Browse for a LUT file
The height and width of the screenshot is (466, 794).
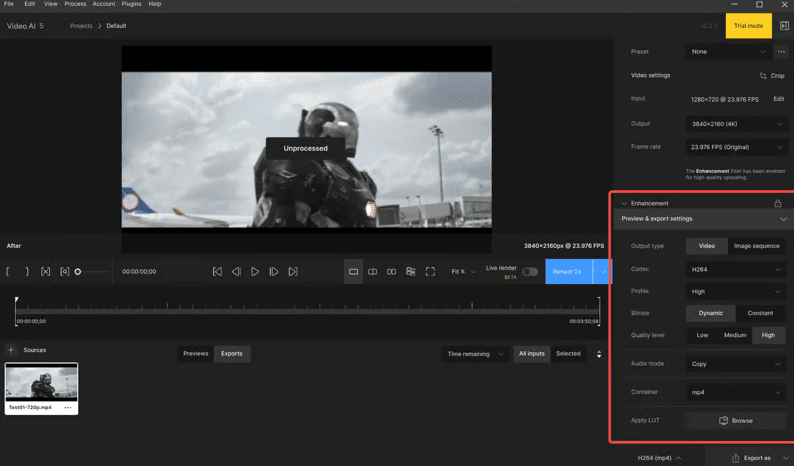(x=736, y=420)
